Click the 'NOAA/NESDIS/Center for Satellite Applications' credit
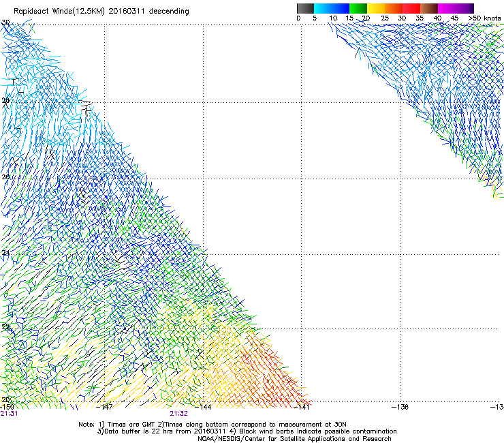 (294, 439)
